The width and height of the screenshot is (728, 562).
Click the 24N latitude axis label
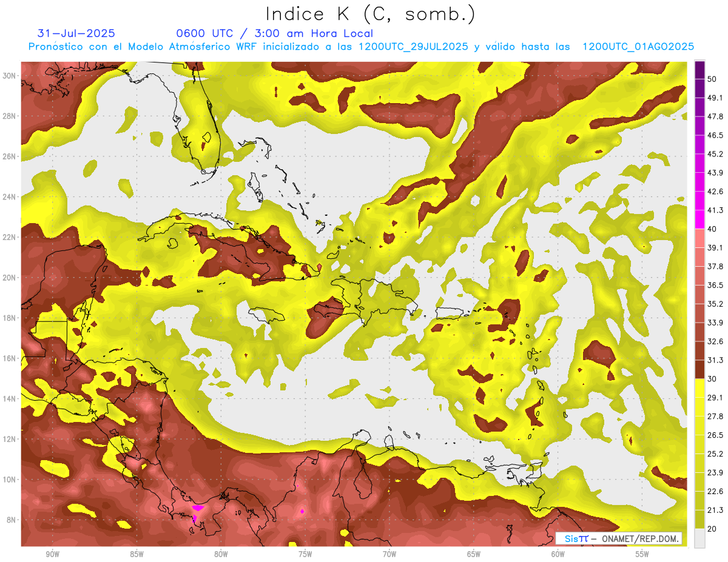tap(10, 197)
